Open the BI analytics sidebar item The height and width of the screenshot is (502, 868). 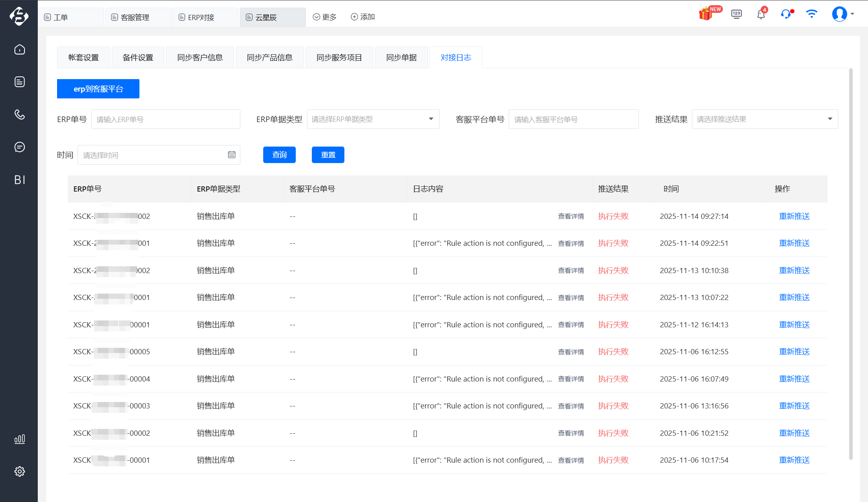tap(19, 180)
